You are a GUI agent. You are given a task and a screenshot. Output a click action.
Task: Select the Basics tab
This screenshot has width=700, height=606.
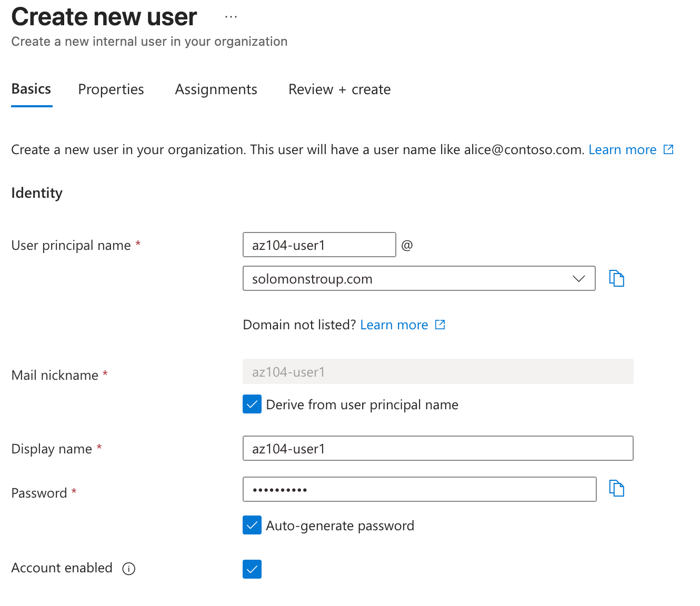[x=31, y=89]
